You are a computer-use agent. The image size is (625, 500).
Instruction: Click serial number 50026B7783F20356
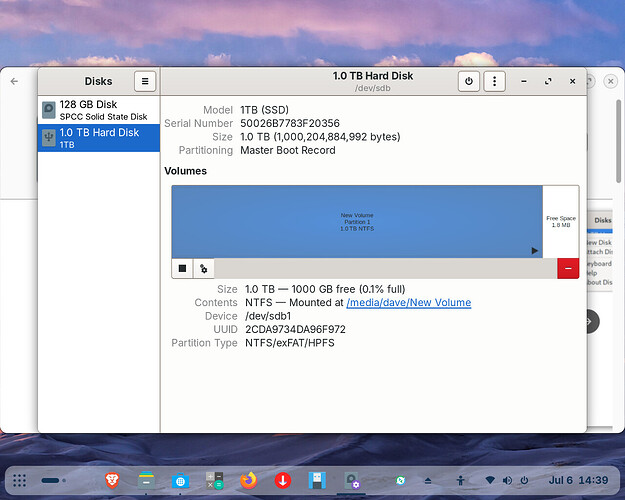[290, 123]
